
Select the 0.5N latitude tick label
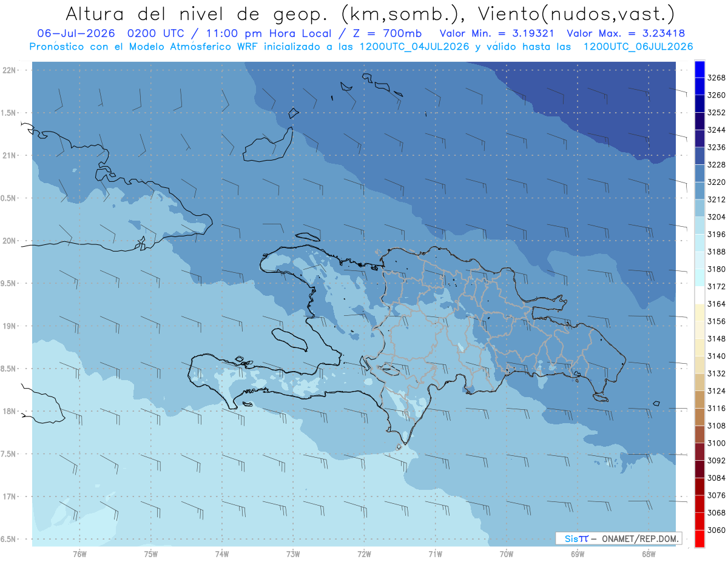(7, 198)
